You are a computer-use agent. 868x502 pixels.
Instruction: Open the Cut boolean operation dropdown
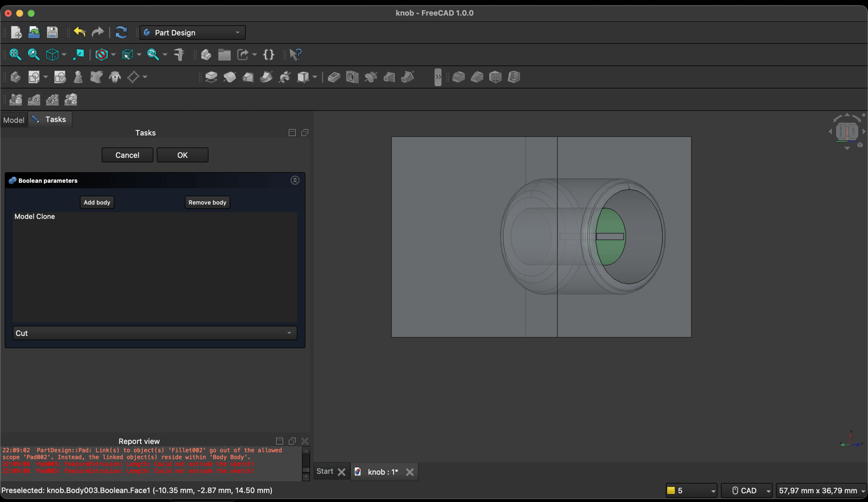[155, 333]
